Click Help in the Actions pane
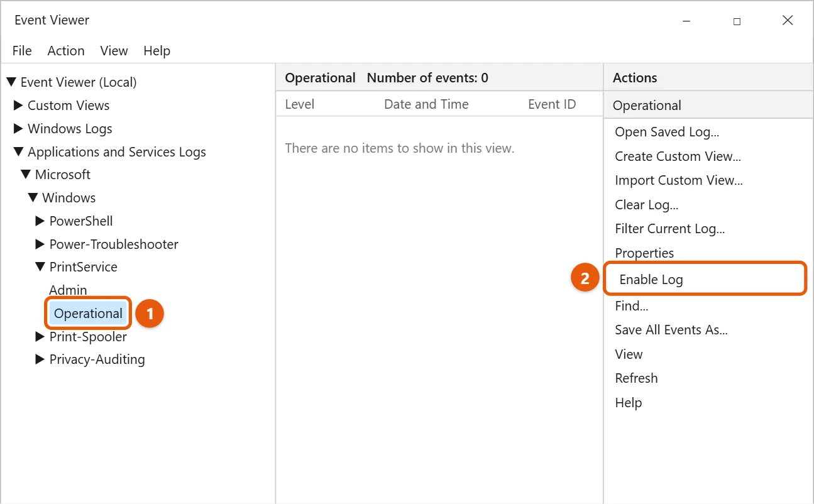 pos(628,403)
